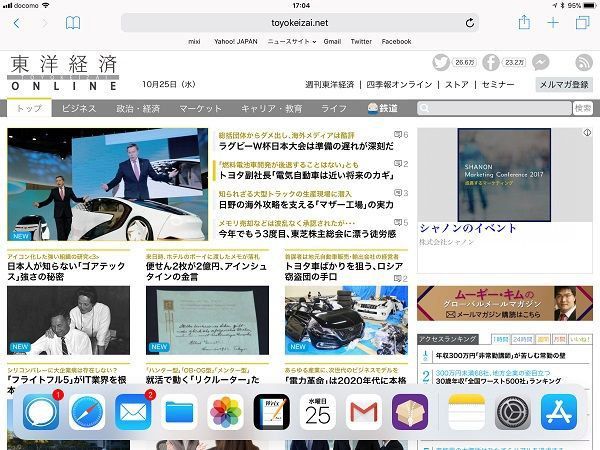Open 年収300万円 ranking item one

point(501,356)
